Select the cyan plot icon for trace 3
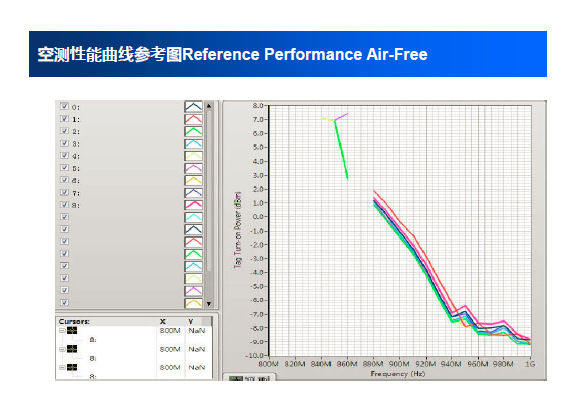This screenshot has height=410, width=575. pos(193,143)
